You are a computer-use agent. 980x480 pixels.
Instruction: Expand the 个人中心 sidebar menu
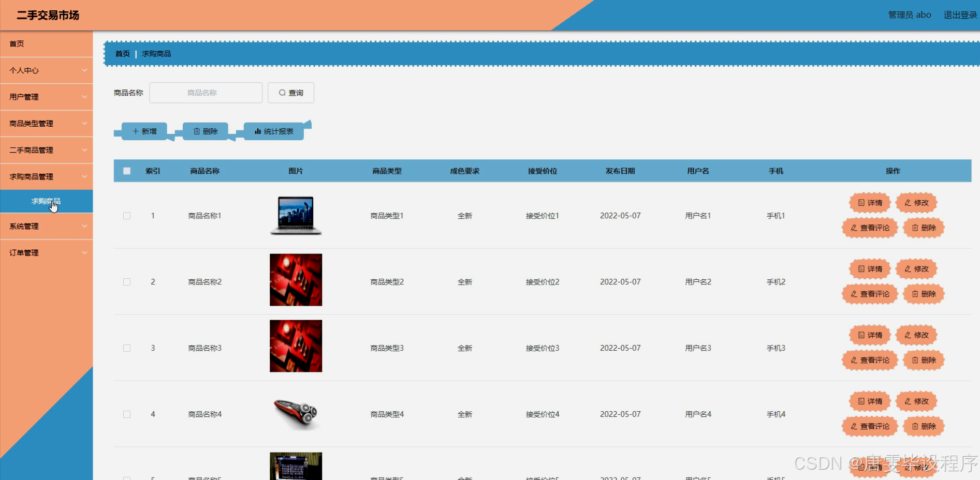pyautogui.click(x=47, y=70)
